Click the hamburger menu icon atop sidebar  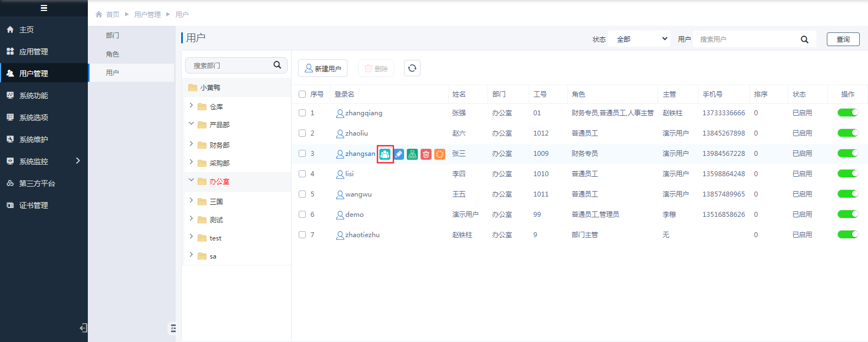pyautogui.click(x=44, y=8)
